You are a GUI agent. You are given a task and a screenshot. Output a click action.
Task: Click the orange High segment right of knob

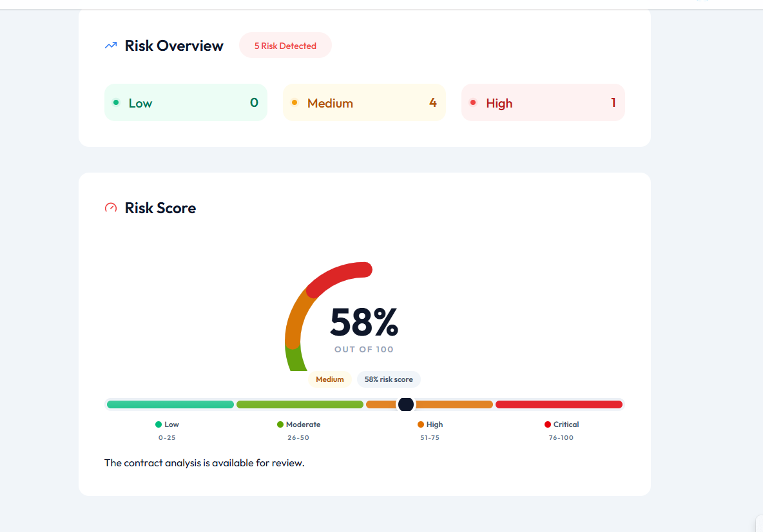pos(454,404)
